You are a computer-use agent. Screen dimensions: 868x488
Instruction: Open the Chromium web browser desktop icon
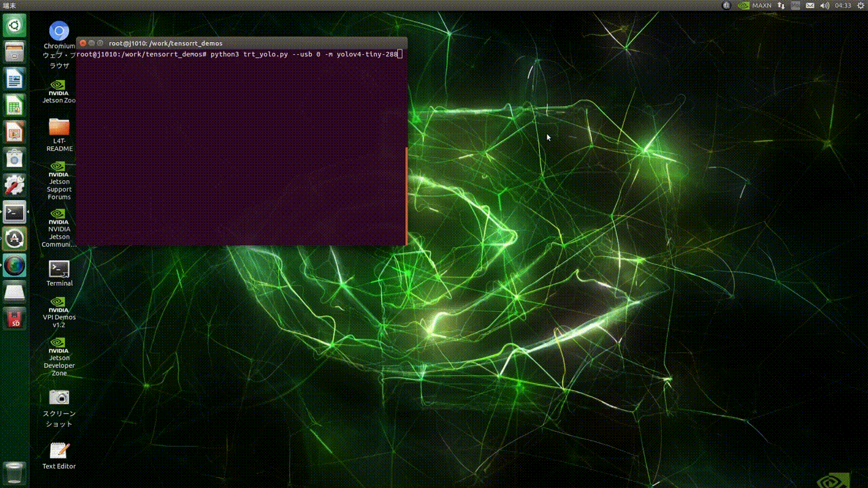(59, 32)
